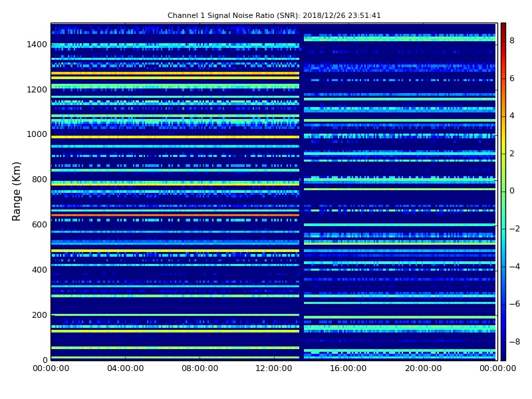Click the 600 y-axis tick label
The width and height of the screenshot is (532, 399).
click(40, 225)
